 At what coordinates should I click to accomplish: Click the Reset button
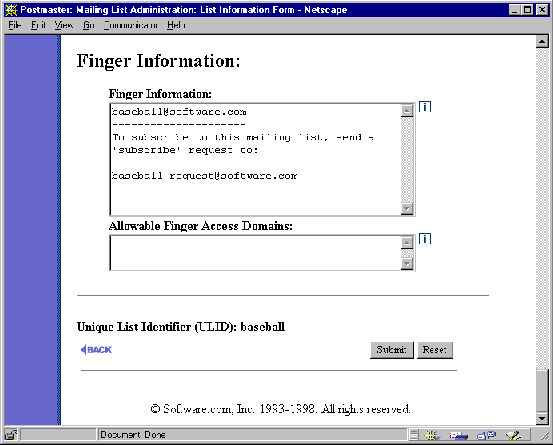435,350
